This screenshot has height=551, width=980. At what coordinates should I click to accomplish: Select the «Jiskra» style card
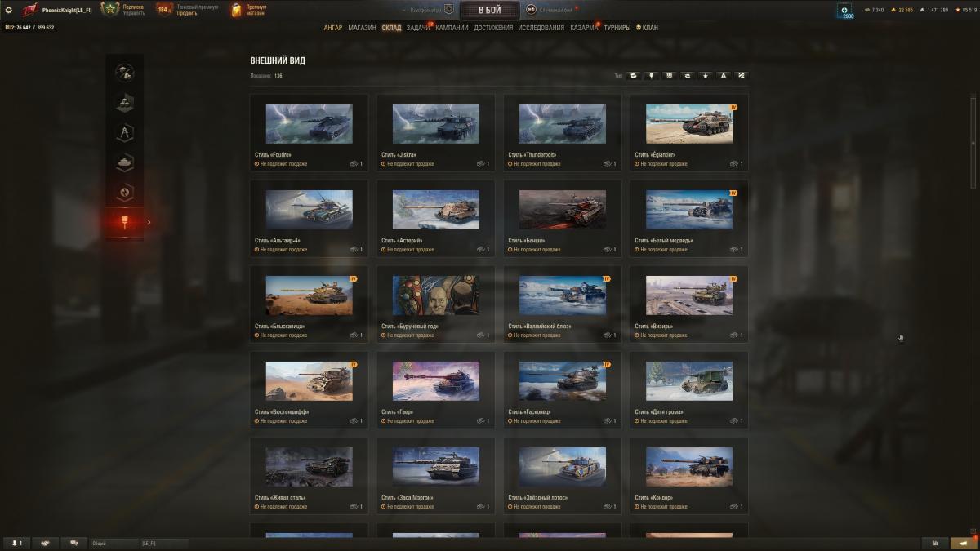435,132
